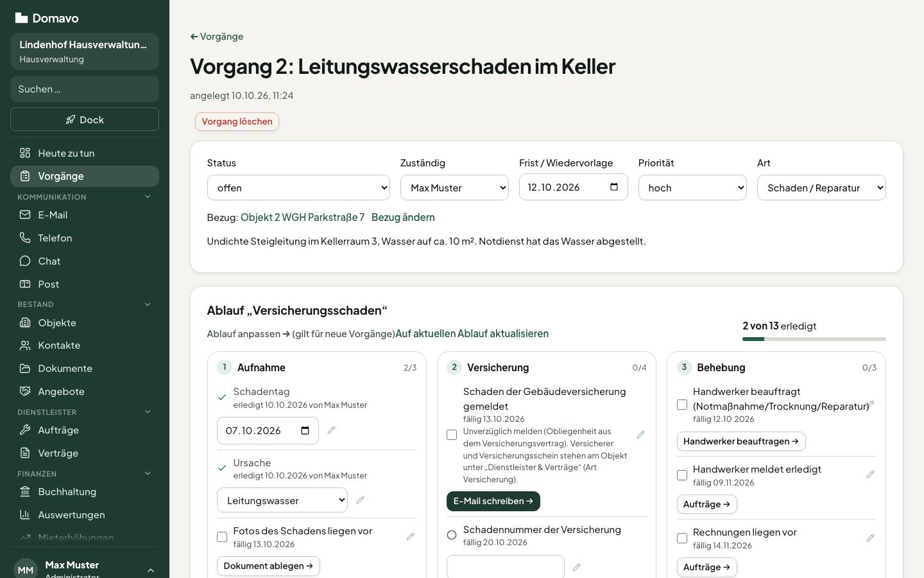Screen dimensions: 924x578
Task: Mark 'Handwerker meldet erledigt' as done
Action: (x=682, y=475)
